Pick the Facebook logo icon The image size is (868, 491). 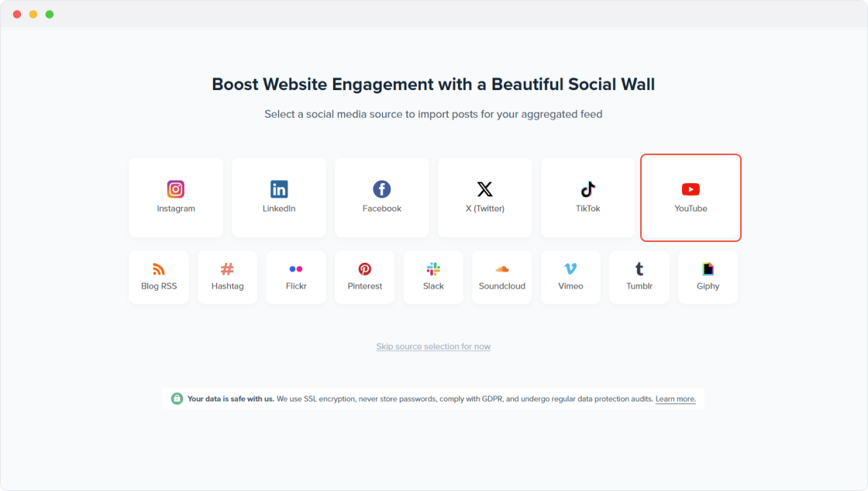tap(382, 189)
